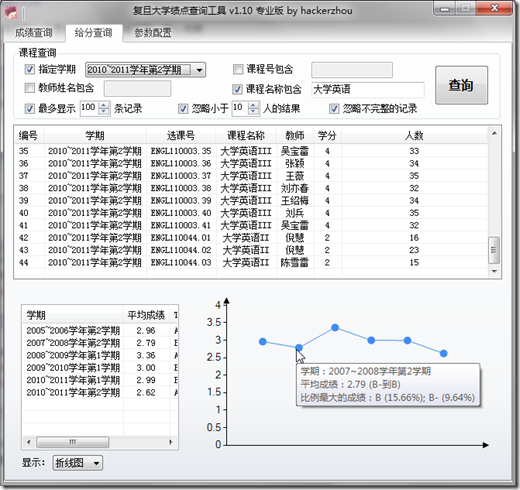This screenshot has width=520, height=490.
Task: Click the 查询 button
Action: (x=461, y=85)
